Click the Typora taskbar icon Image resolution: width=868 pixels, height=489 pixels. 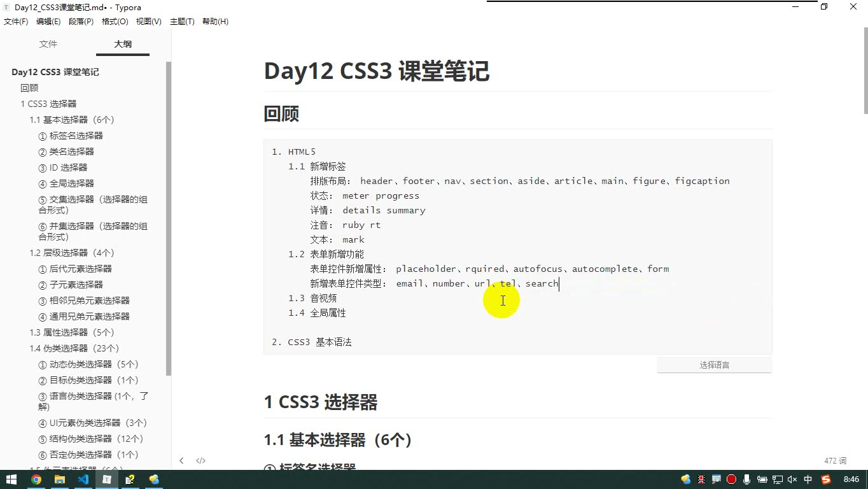coord(107,479)
